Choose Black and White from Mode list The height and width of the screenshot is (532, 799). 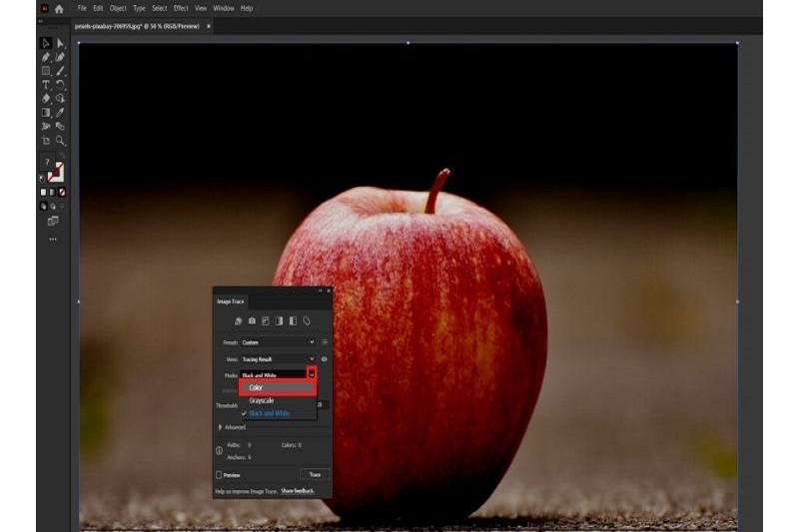click(x=279, y=413)
